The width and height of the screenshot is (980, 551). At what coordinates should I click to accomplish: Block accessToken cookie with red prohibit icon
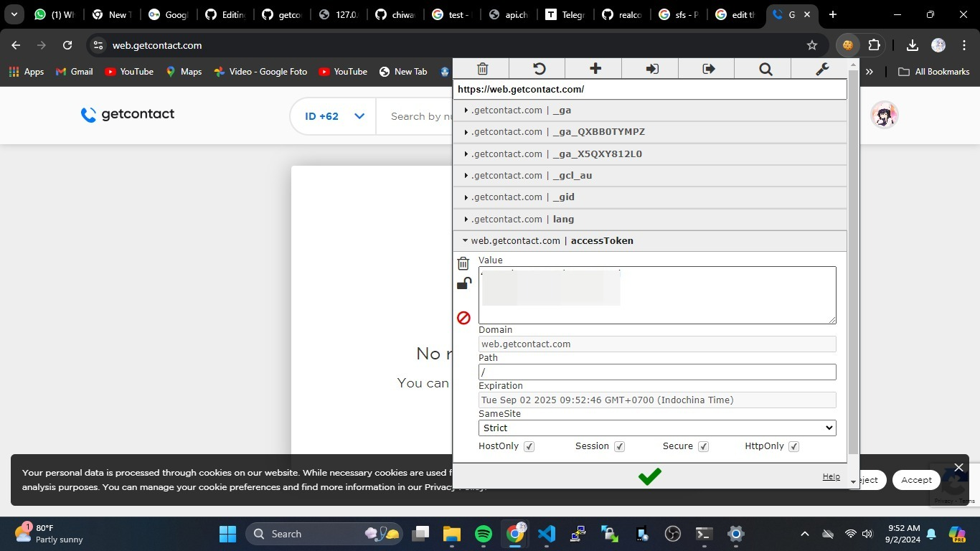point(463,317)
